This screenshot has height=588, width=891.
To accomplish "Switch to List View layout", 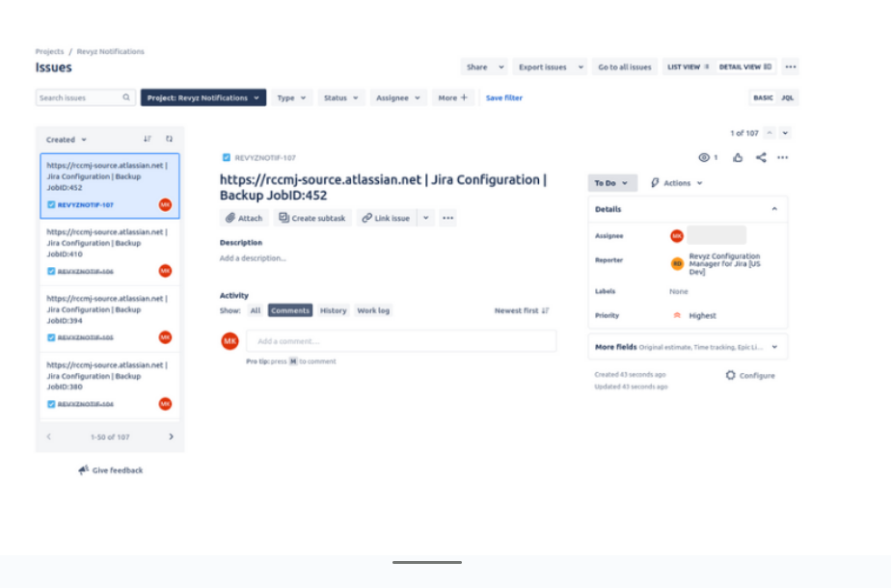I will point(688,67).
